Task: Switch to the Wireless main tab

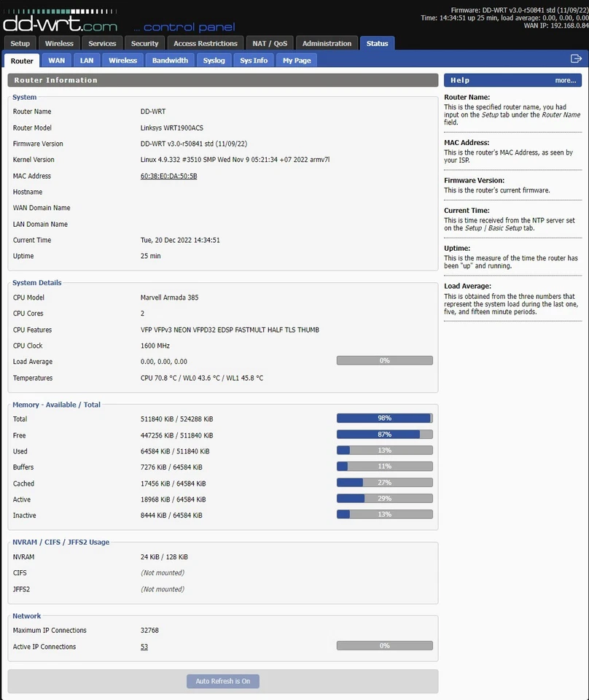Action: 58,43
